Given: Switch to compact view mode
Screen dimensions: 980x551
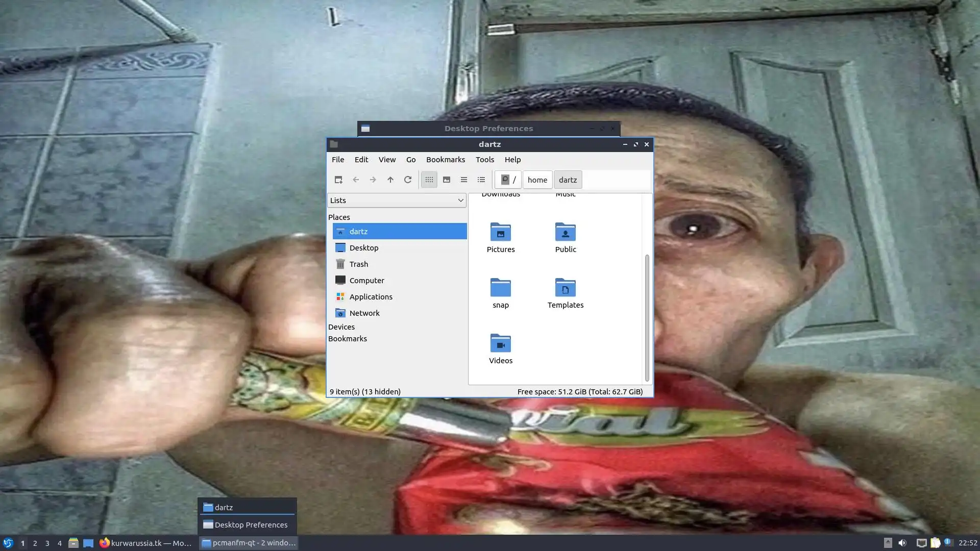Looking at the screenshot, I should pos(464,180).
